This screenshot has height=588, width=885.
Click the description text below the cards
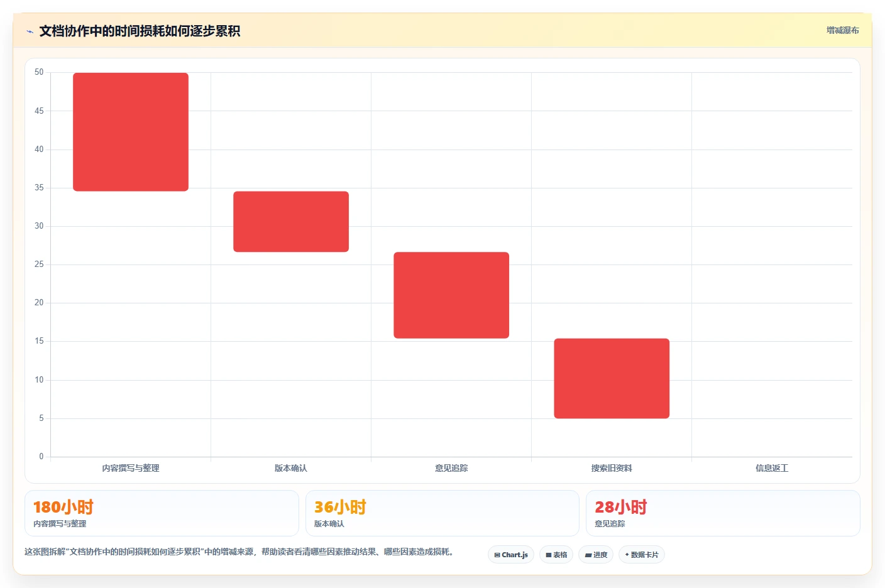tap(239, 552)
